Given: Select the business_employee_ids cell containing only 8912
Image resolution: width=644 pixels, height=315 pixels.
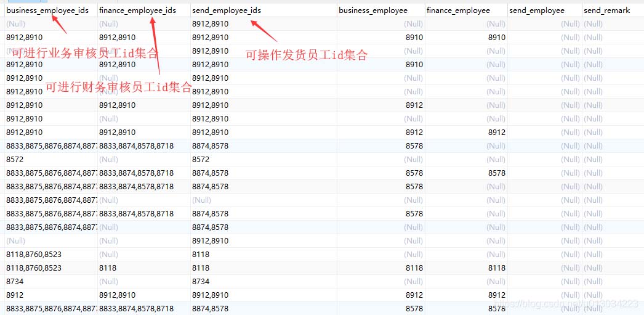Looking at the screenshot, I should click(x=51, y=295).
